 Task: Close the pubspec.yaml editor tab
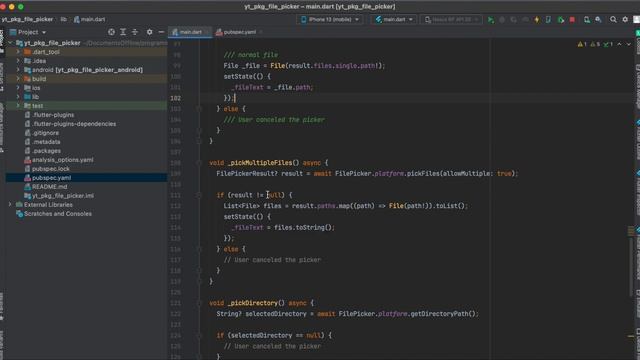coord(261,32)
